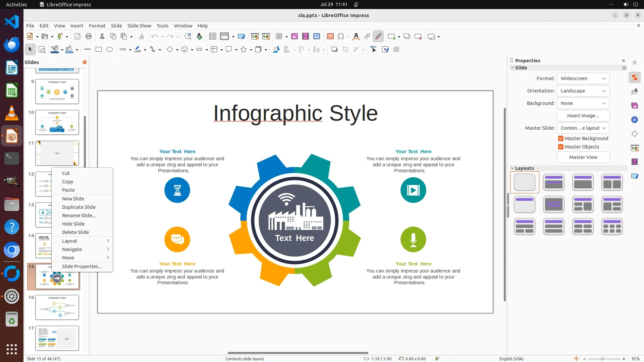Open the Orientation dropdown showing Landscape
The height and width of the screenshot is (362, 644).
pyautogui.click(x=583, y=91)
